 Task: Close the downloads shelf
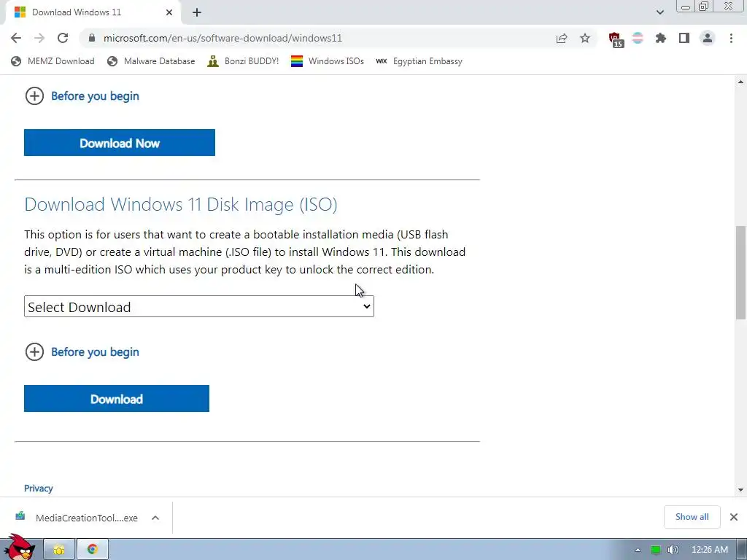734,517
